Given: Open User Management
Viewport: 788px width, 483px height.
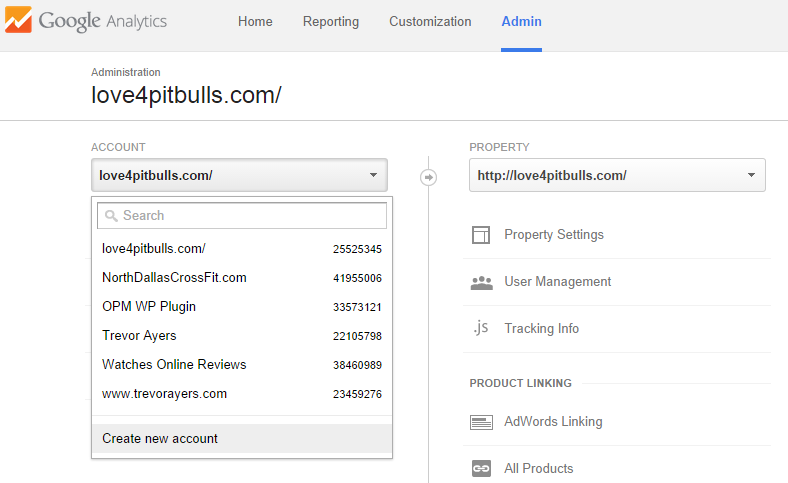Looking at the screenshot, I should point(558,281).
